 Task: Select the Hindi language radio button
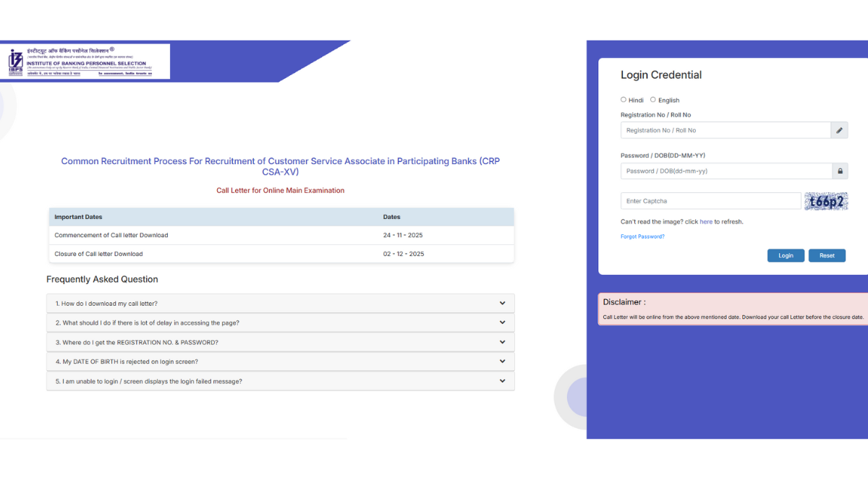(624, 100)
